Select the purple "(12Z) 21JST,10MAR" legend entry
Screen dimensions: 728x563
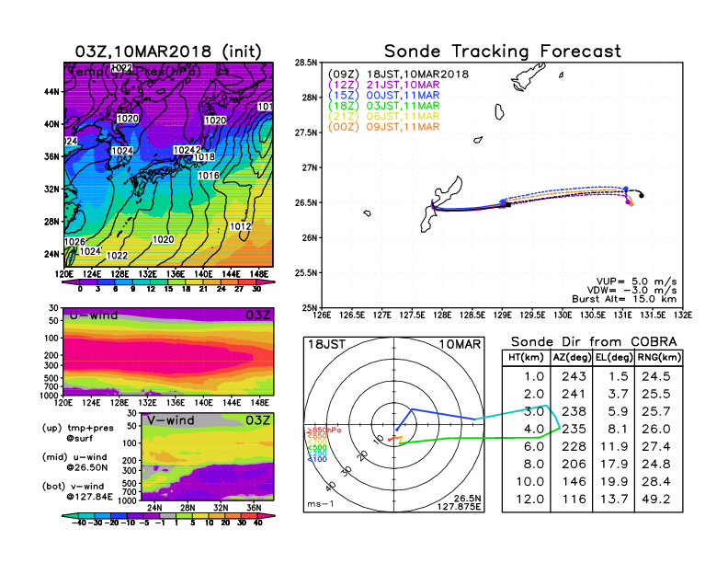[x=384, y=85]
